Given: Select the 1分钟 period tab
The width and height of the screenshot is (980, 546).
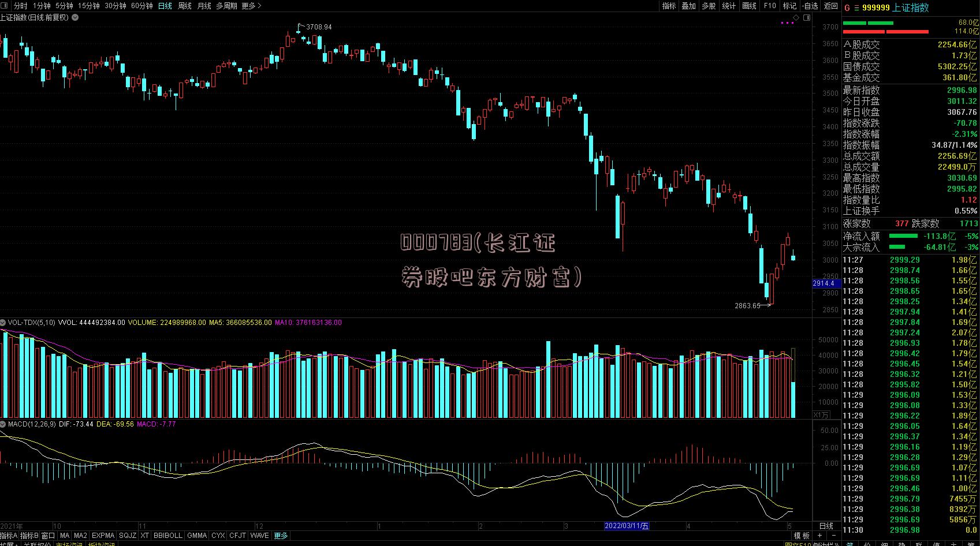Looking at the screenshot, I should click(42, 6).
